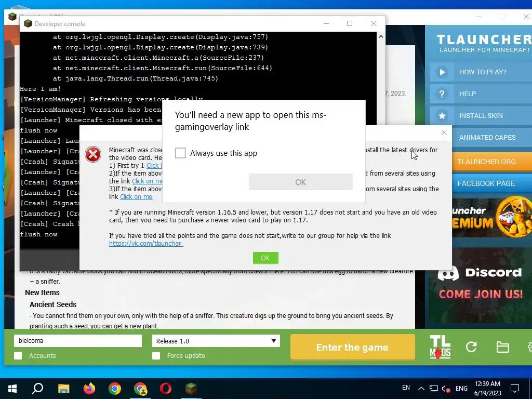Image resolution: width=532 pixels, height=399 pixels.
Task: Click the Developer console scroll up arrow
Action: pos(381,37)
